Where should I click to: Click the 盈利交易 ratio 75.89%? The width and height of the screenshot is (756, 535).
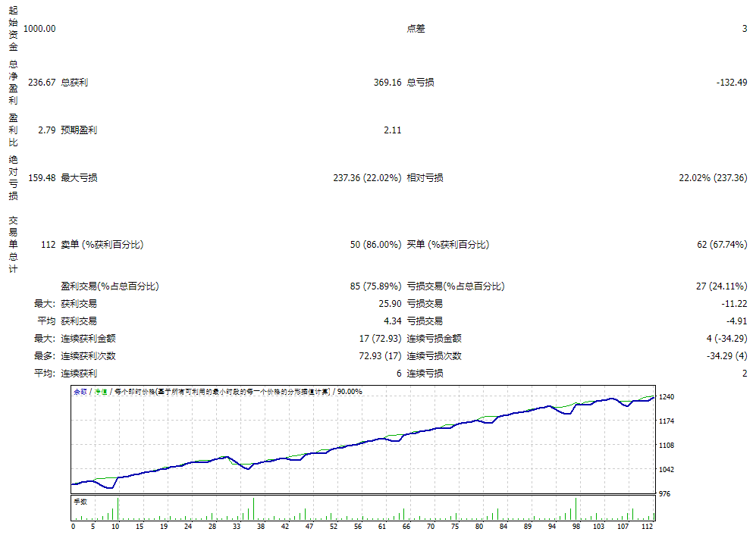[x=381, y=286]
